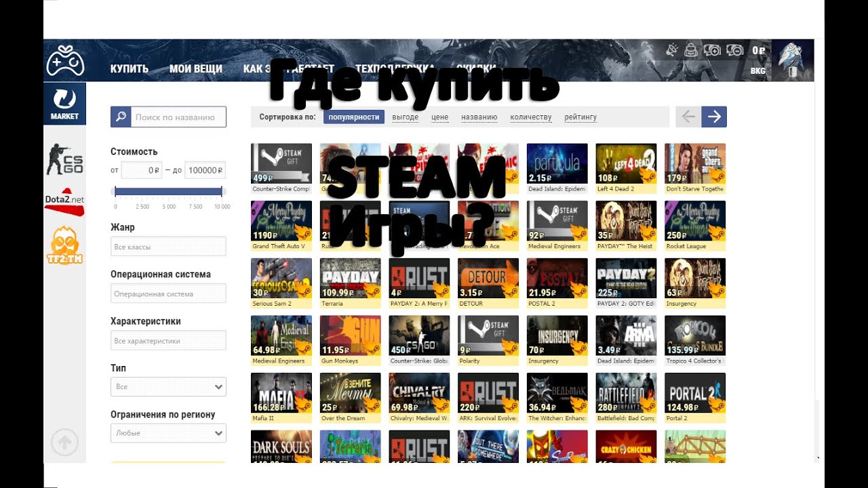Expand the Ограничения по региону 'Любые' dropdown
Image resolution: width=868 pixels, height=488 pixels.
pos(168,433)
